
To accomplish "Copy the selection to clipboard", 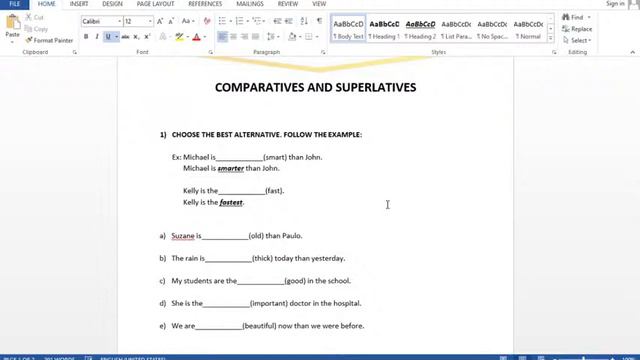I will (x=36, y=29).
